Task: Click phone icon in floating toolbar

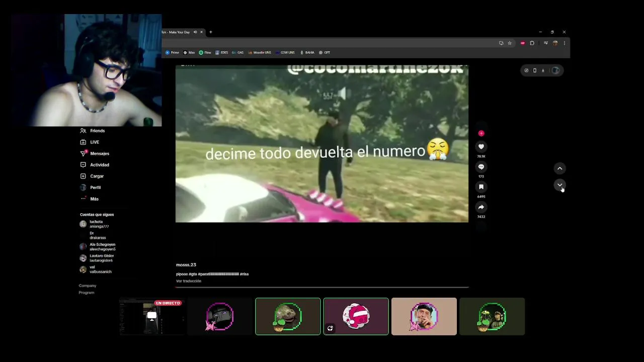Action: [535, 70]
